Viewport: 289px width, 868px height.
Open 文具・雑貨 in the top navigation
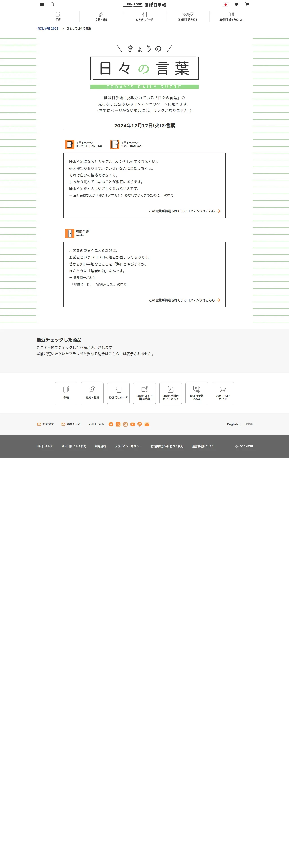(x=101, y=16)
